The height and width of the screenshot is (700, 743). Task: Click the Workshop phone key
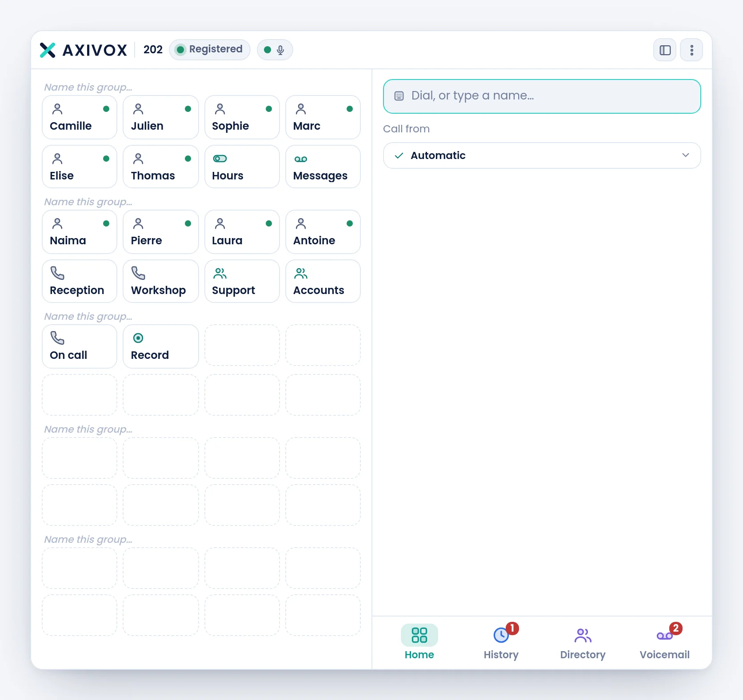pyautogui.click(x=161, y=281)
